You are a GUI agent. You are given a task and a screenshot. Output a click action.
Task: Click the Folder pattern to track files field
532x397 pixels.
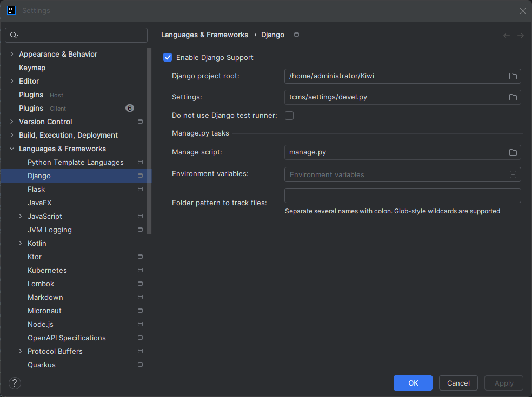[402, 196]
